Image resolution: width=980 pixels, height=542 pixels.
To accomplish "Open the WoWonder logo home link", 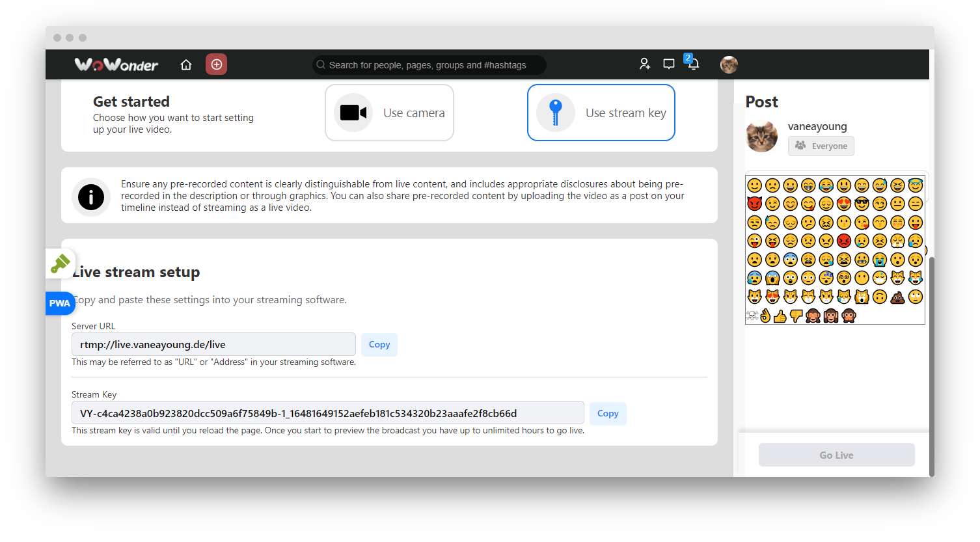I will (x=116, y=64).
